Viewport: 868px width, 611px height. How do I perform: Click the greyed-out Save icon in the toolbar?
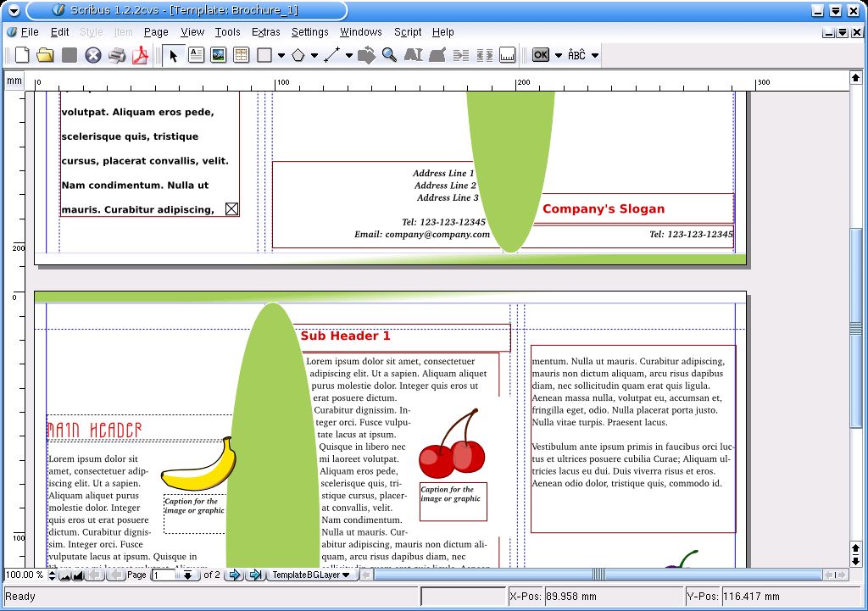(70, 55)
